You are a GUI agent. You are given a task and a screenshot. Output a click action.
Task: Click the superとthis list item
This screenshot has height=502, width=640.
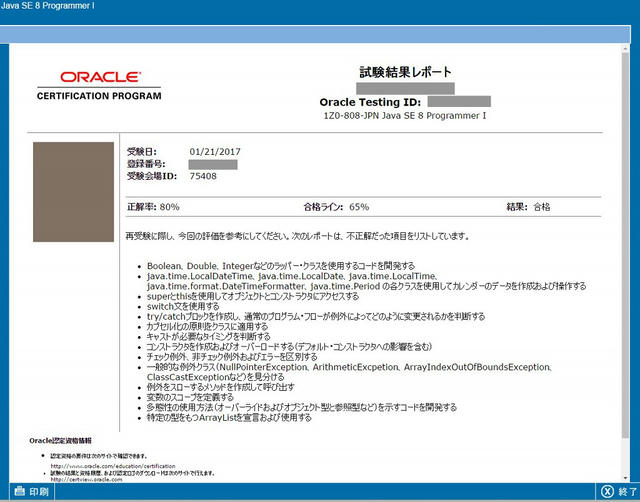253,296
